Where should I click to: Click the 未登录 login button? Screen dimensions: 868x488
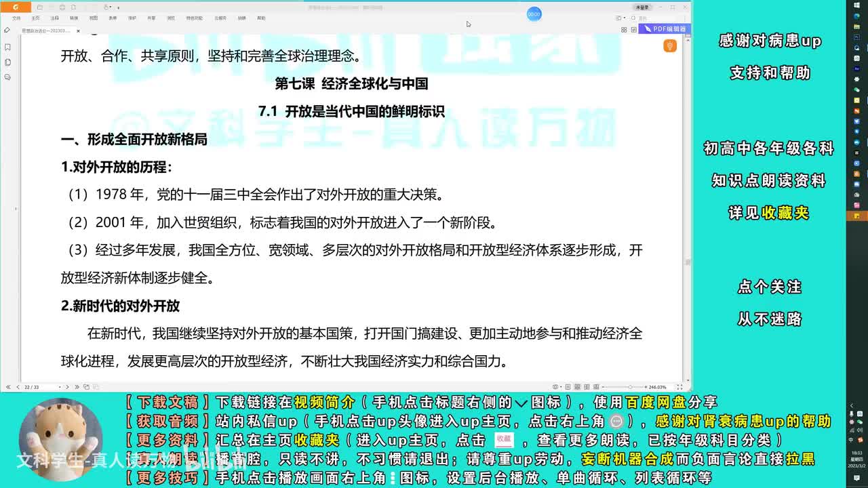point(642,7)
